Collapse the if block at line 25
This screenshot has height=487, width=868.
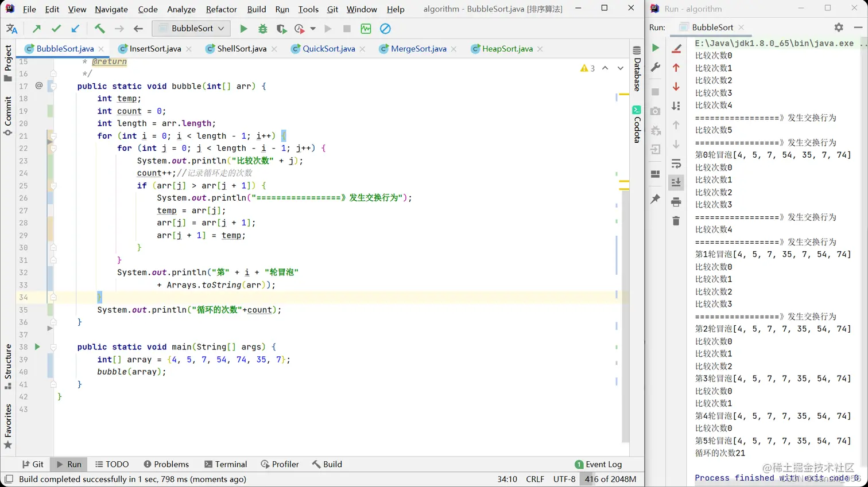click(x=53, y=186)
